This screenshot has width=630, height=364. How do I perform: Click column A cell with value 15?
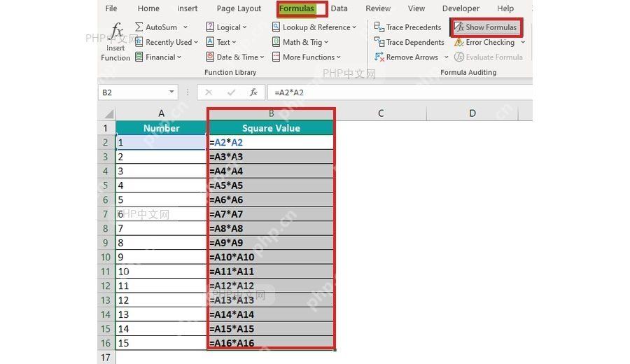click(x=161, y=343)
